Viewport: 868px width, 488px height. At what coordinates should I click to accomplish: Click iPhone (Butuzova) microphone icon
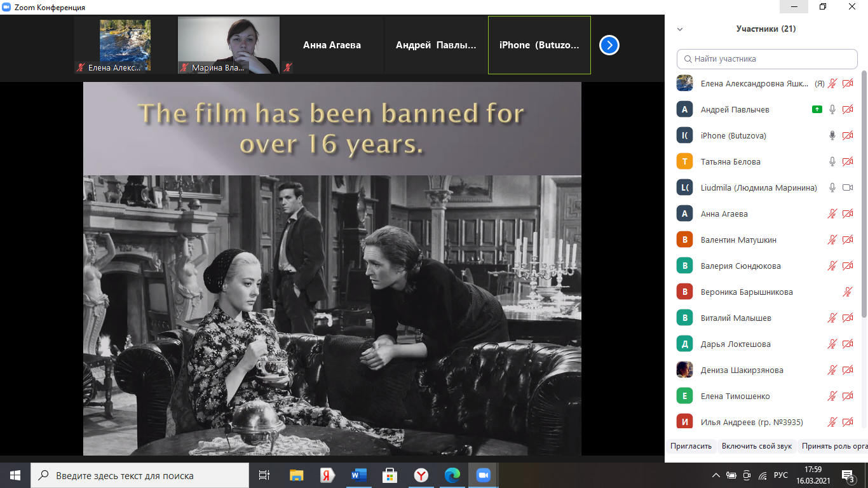832,135
